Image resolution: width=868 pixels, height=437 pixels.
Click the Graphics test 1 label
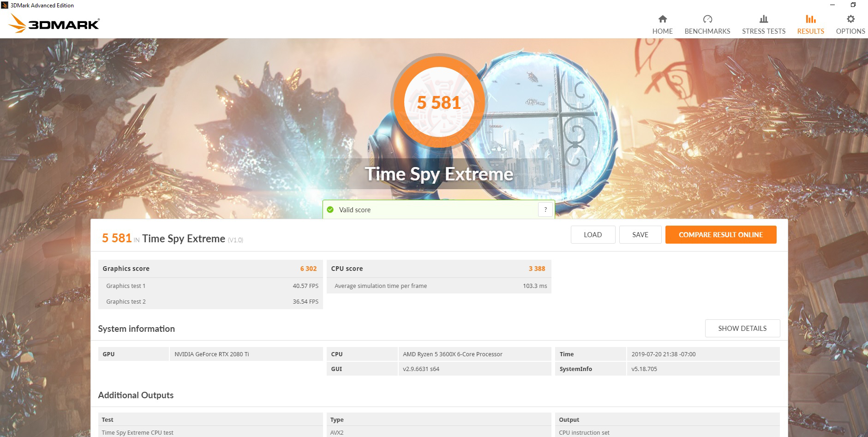point(126,286)
